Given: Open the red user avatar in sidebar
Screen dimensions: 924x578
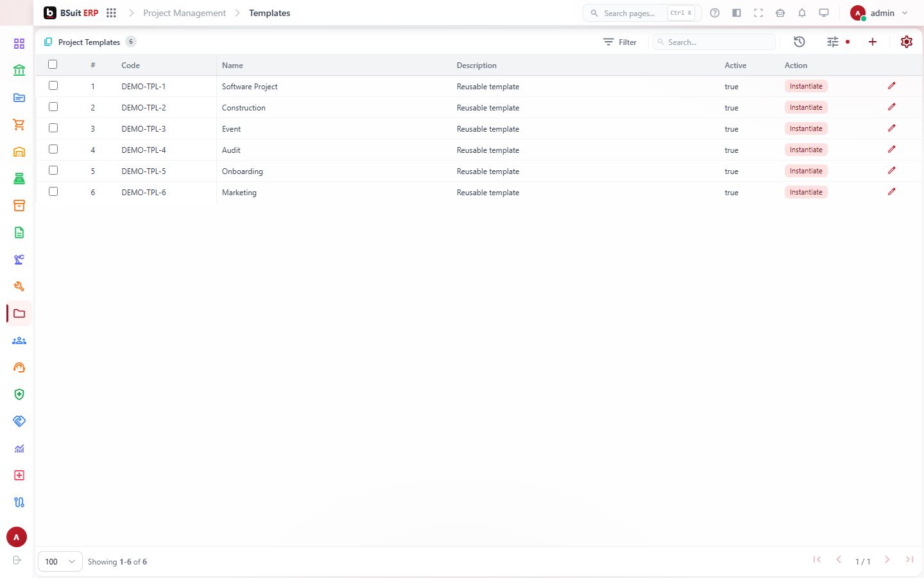Looking at the screenshot, I should tap(17, 537).
